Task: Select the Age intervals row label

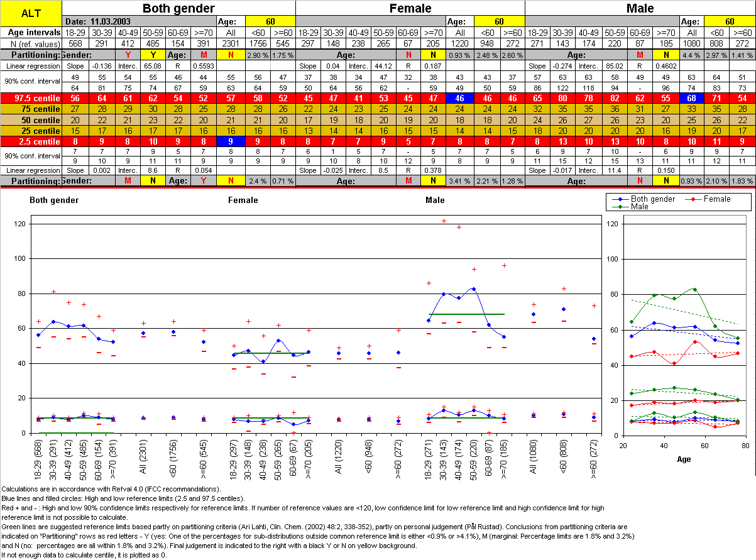Action: click(31, 32)
